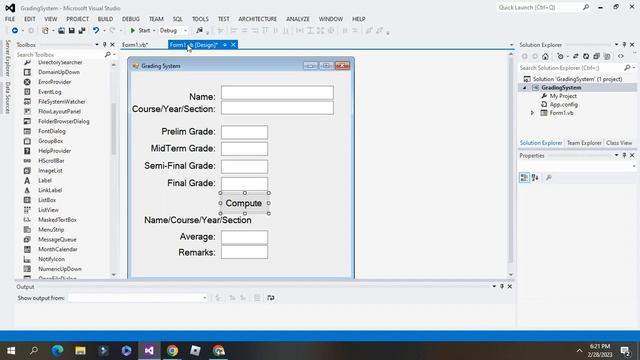Click the Collapse All icon in Solution Explorer
Viewport: 640px width, 360px height.
(x=596, y=56)
